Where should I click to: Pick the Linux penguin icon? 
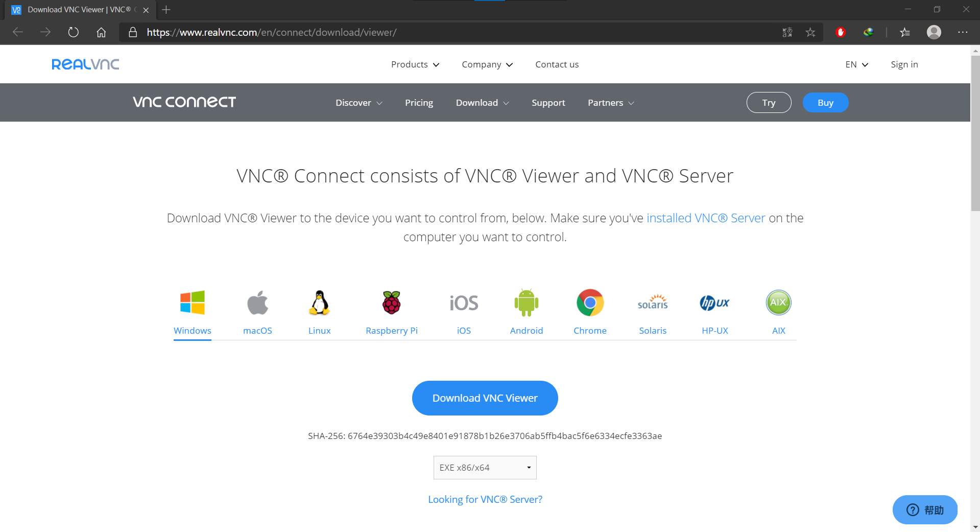tap(320, 303)
